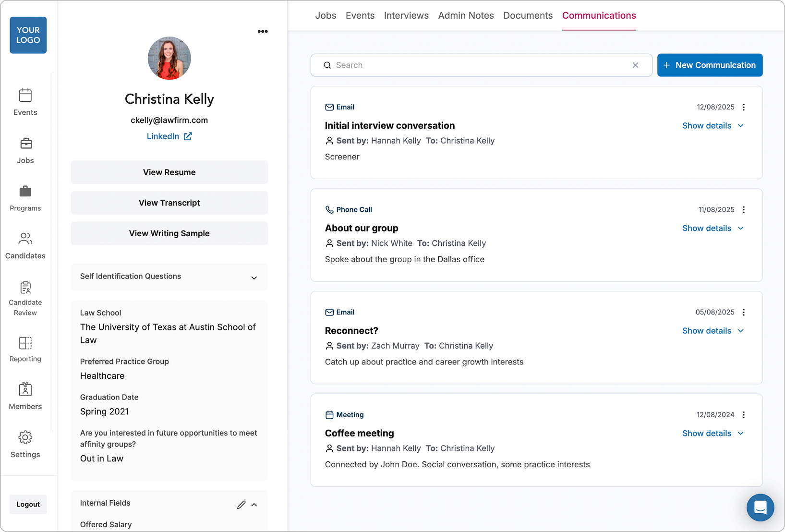
Task: Expand Self Identification Questions
Action: coord(254,278)
